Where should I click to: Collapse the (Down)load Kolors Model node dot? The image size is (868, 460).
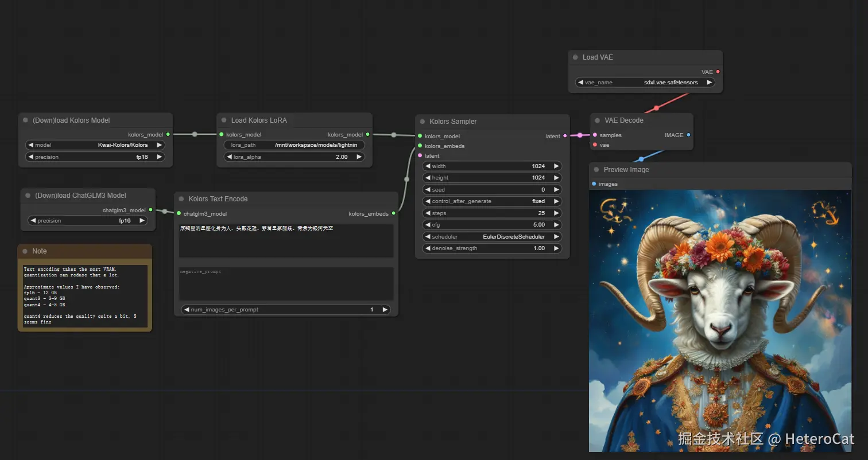25,120
